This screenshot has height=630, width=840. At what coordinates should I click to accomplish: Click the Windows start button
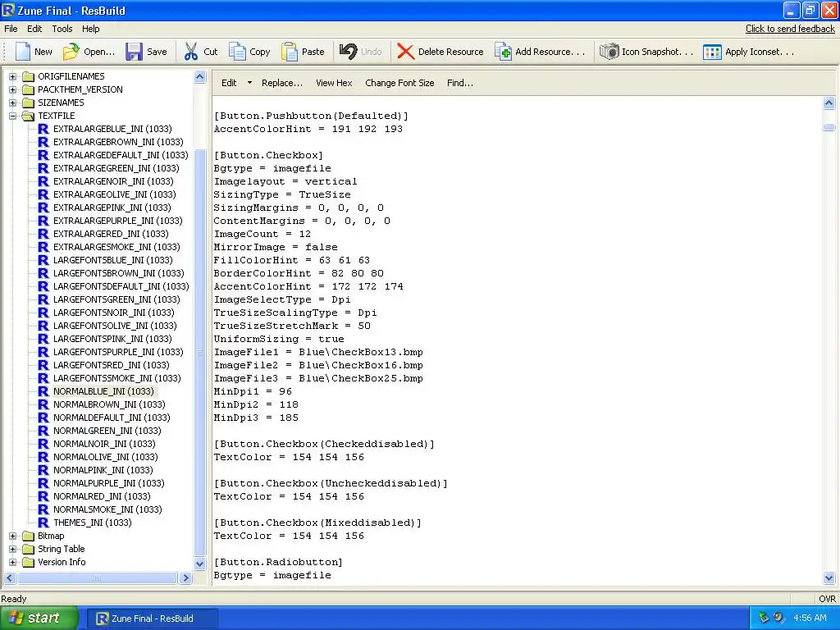click(39, 618)
